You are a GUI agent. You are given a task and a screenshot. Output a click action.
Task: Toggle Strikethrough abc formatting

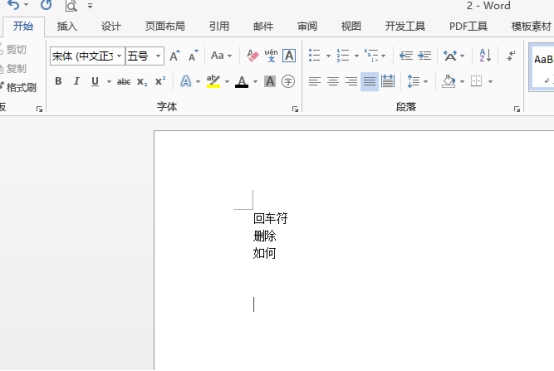124,82
